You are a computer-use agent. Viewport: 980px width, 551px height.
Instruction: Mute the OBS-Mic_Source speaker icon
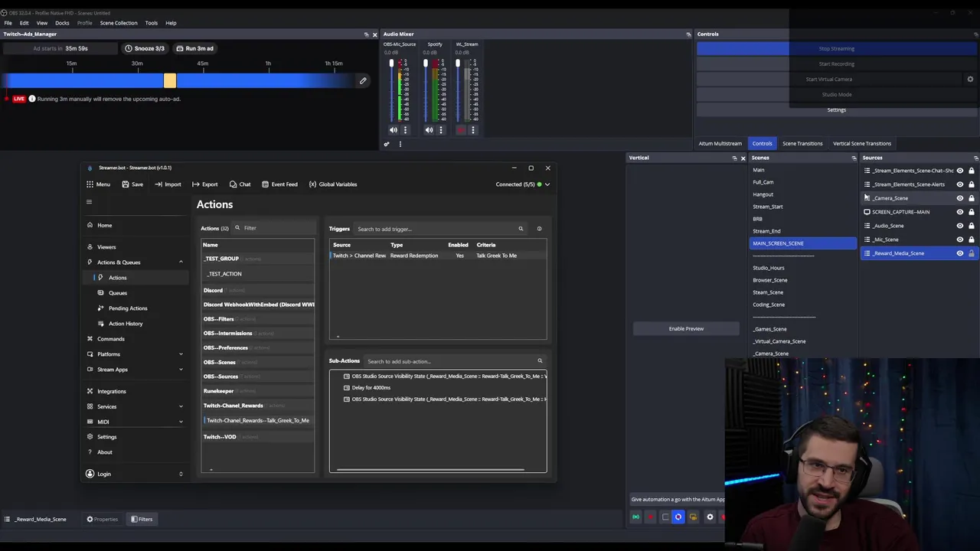(394, 130)
